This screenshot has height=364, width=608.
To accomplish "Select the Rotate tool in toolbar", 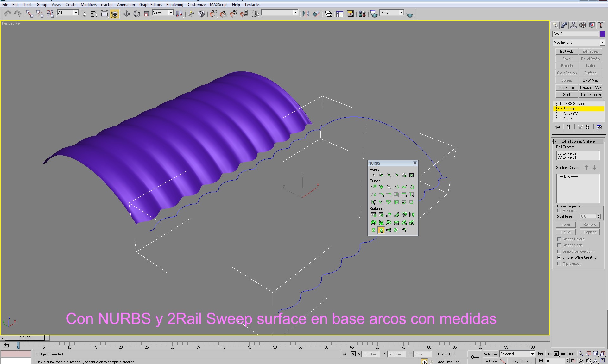I will (x=136, y=14).
